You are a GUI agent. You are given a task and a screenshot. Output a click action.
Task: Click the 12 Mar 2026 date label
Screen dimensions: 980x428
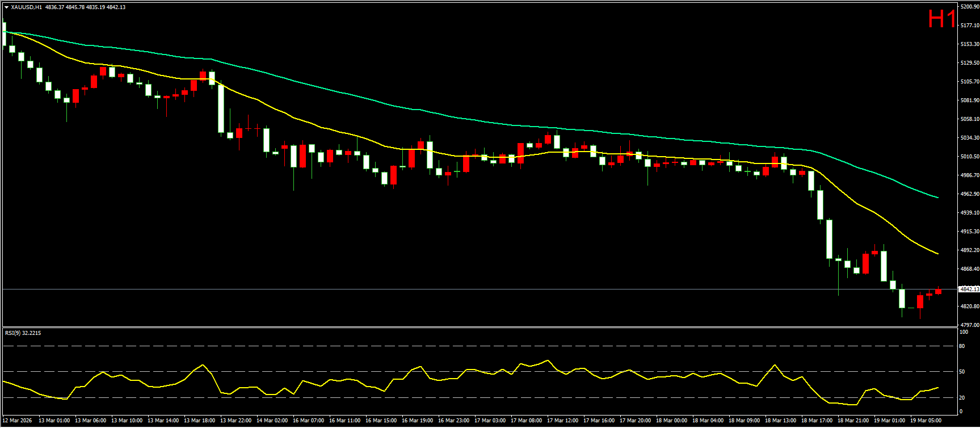tap(18, 421)
